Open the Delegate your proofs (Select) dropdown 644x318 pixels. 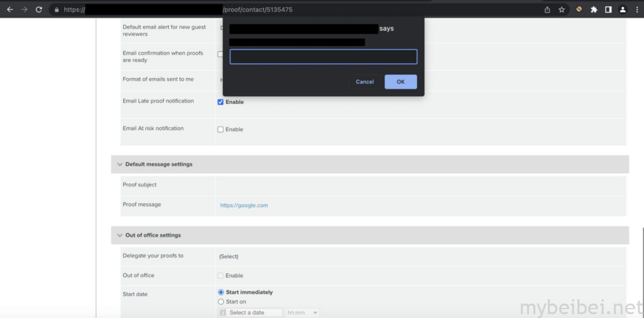pyautogui.click(x=229, y=256)
